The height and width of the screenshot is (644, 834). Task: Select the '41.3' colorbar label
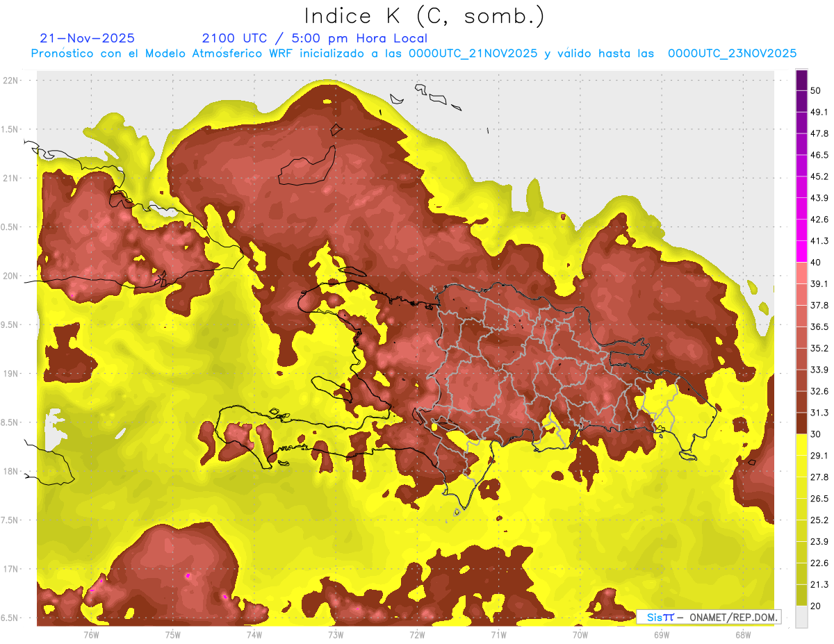(x=819, y=241)
